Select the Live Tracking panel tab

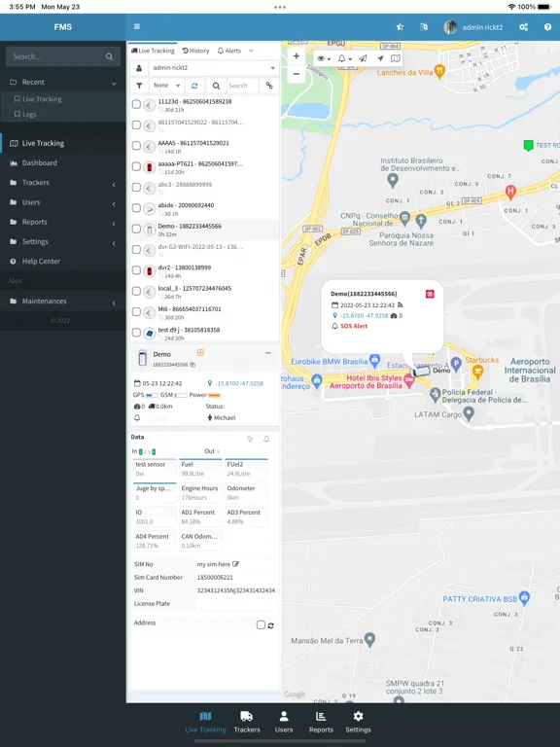pyautogui.click(x=153, y=51)
